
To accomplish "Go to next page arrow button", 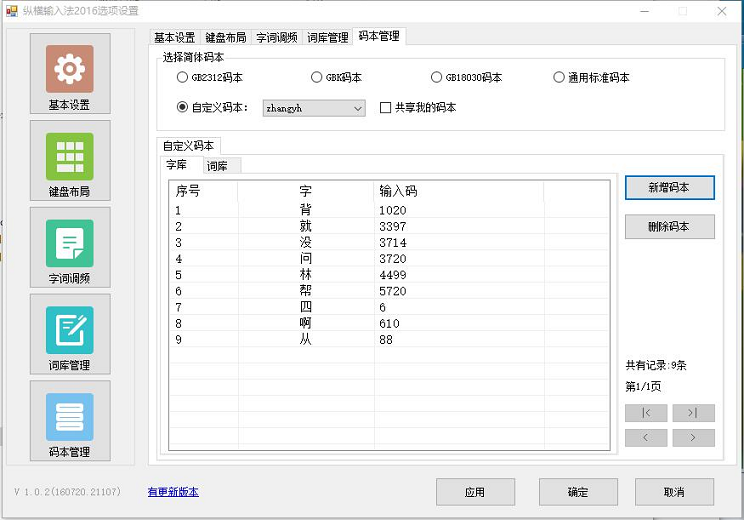I will tap(693, 438).
